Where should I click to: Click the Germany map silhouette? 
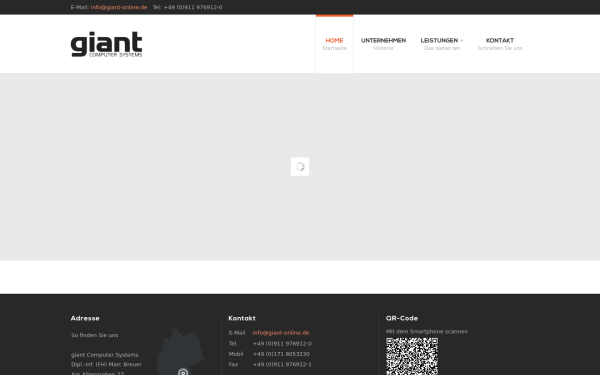click(x=180, y=351)
